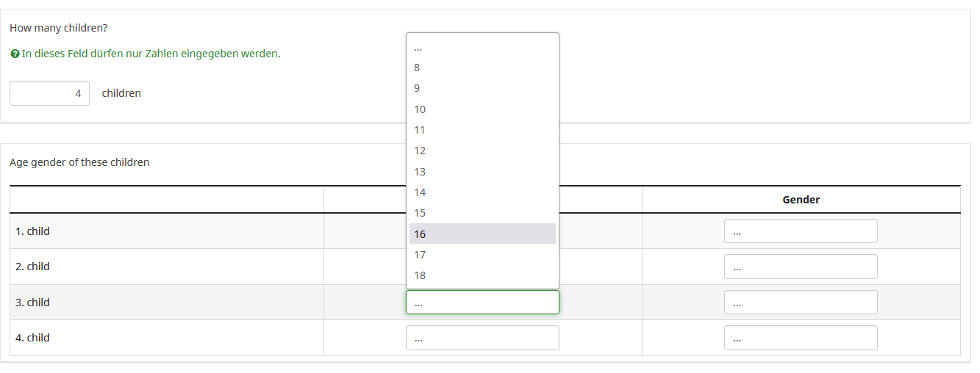Select the blank "..." option at list top
Viewport: 980px width, 373px height.
482,48
